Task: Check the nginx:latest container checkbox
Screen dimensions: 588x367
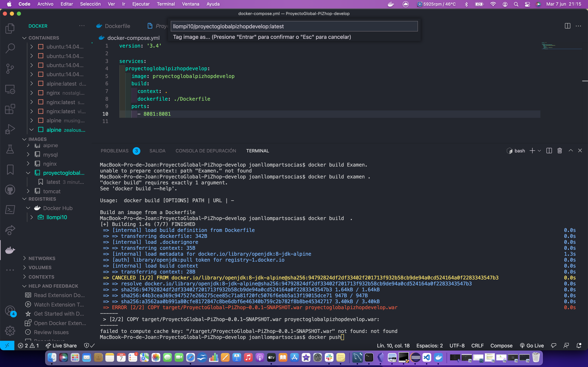Action: pos(41,102)
